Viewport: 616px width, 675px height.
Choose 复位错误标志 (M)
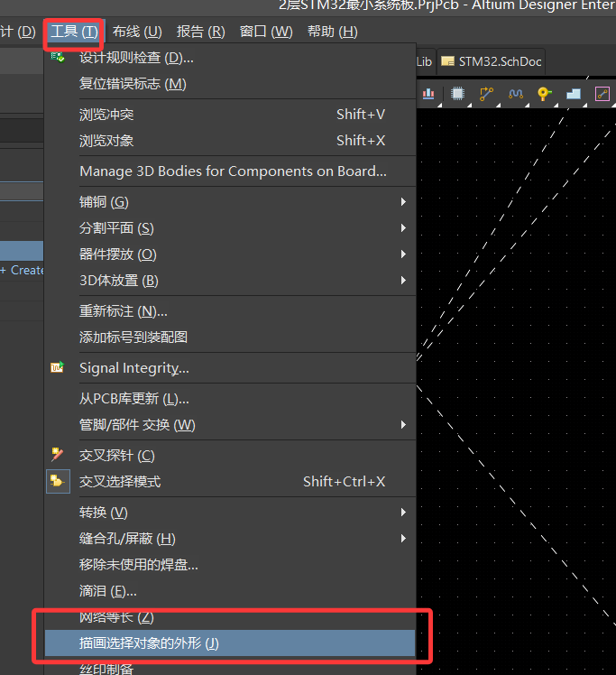230,84
